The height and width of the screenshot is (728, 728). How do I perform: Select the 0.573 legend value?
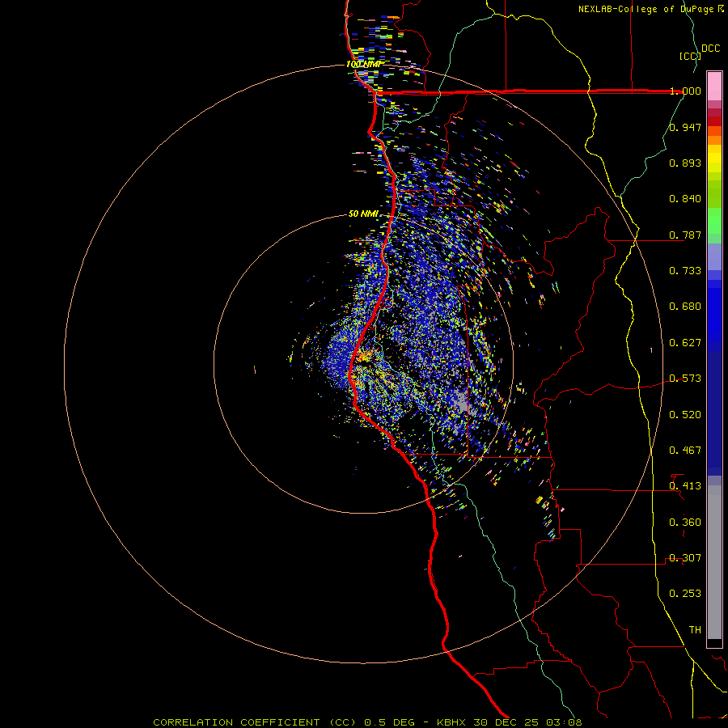(685, 379)
